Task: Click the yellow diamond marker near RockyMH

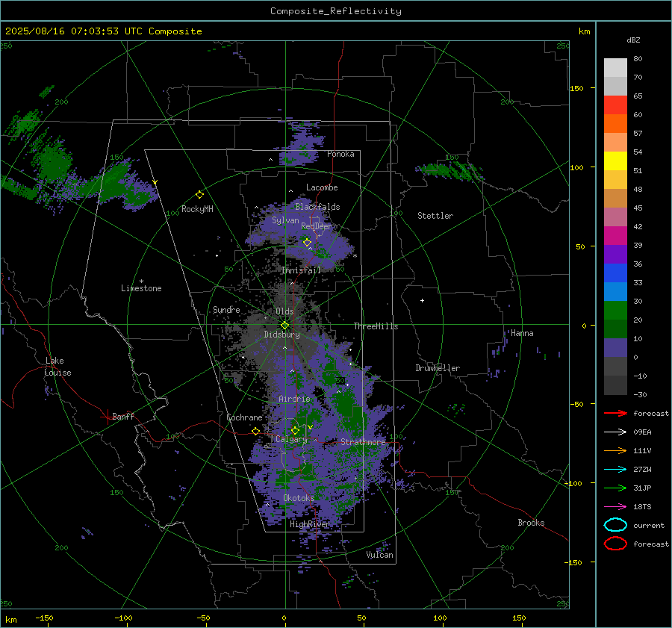Action: (x=199, y=195)
